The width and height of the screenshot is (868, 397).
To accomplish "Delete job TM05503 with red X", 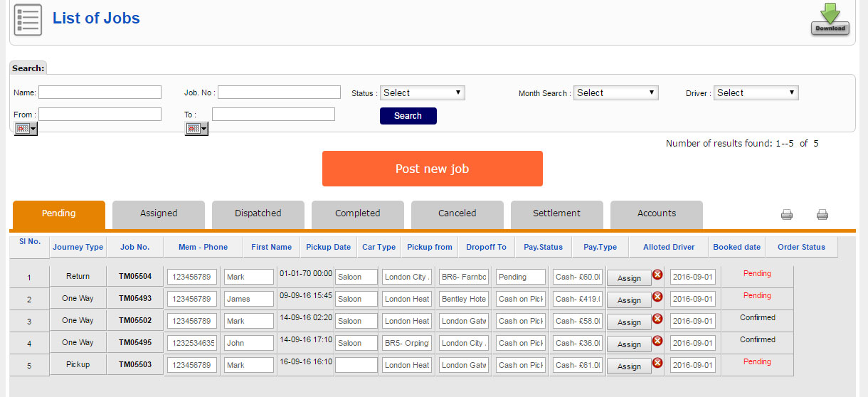I will (657, 363).
